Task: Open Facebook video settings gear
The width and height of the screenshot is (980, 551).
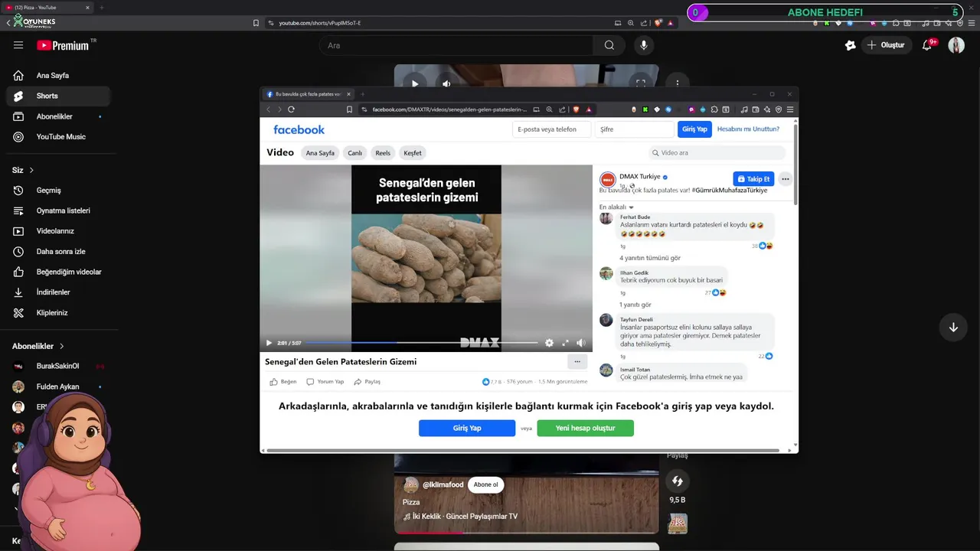Action: pos(549,343)
